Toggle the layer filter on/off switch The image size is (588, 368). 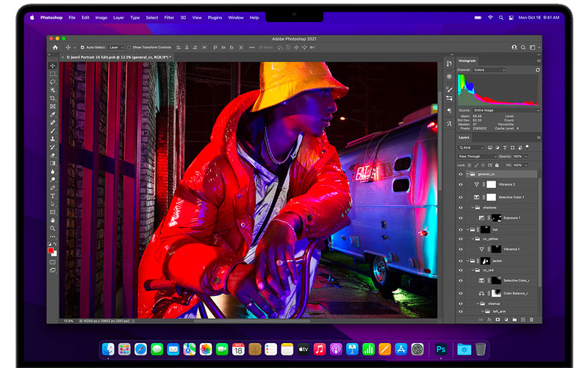527,147
